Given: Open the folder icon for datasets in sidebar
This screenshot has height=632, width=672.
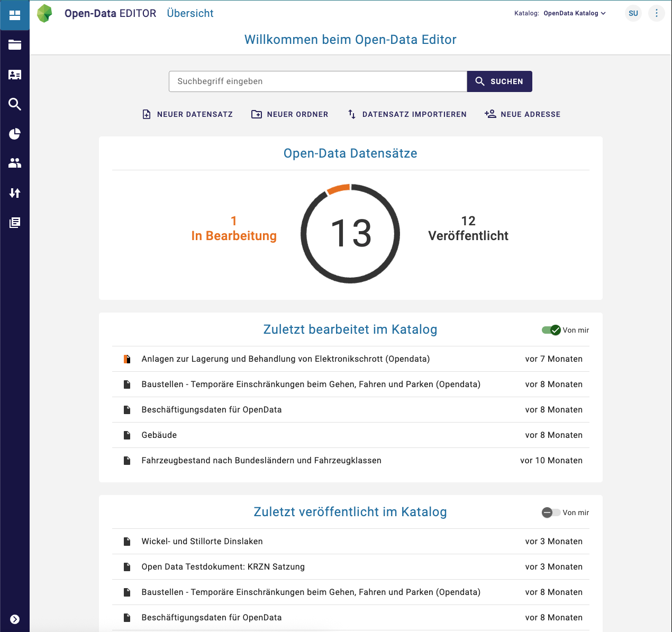Looking at the screenshot, I should (15, 45).
